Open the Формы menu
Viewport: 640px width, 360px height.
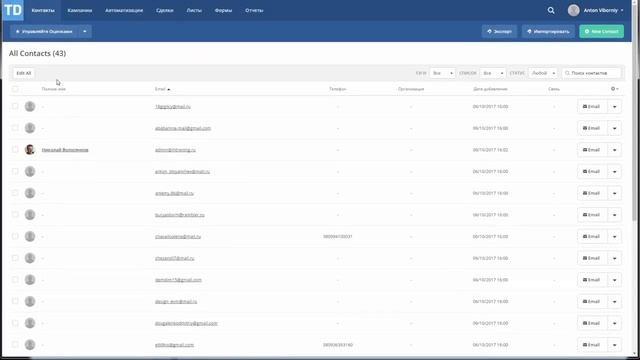(223, 10)
